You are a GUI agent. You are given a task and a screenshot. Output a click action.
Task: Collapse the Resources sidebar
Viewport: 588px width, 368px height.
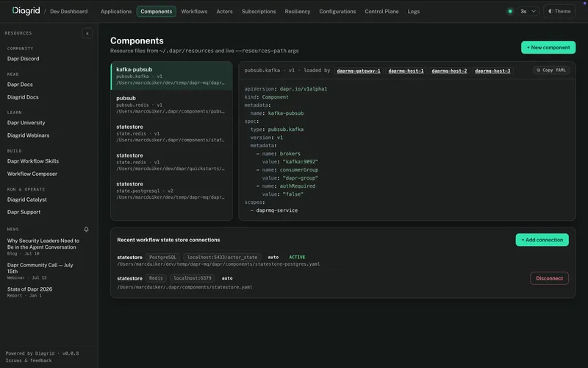[x=87, y=33]
